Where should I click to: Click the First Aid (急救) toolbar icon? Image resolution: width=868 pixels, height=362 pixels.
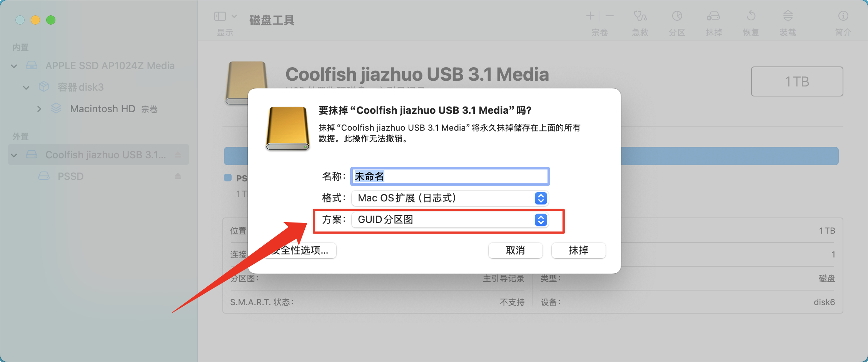point(640,16)
